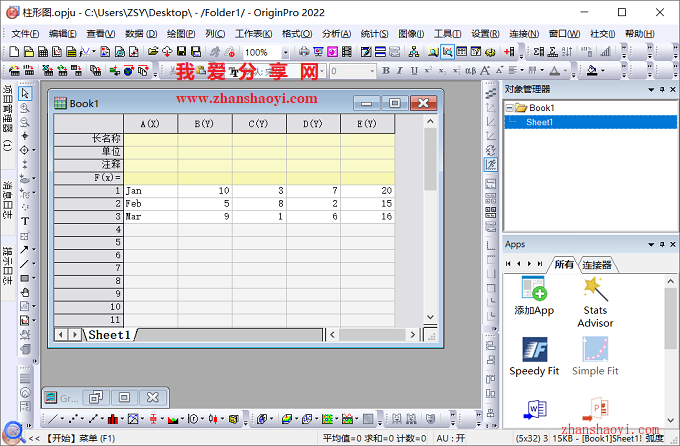The height and width of the screenshot is (446, 680).
Task: Click the column bar chart plot icon
Action: tap(113, 419)
